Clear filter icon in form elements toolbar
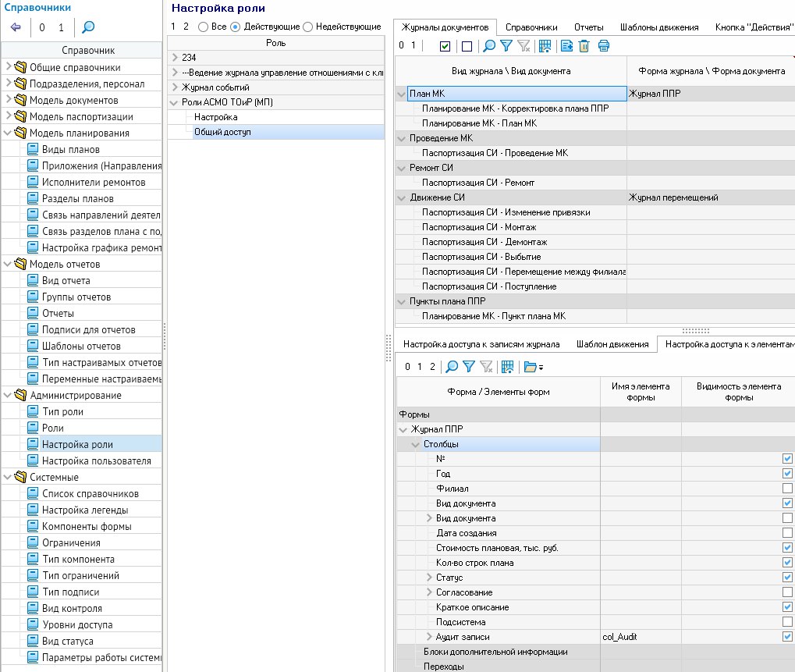The height and width of the screenshot is (672, 795). 486,367
